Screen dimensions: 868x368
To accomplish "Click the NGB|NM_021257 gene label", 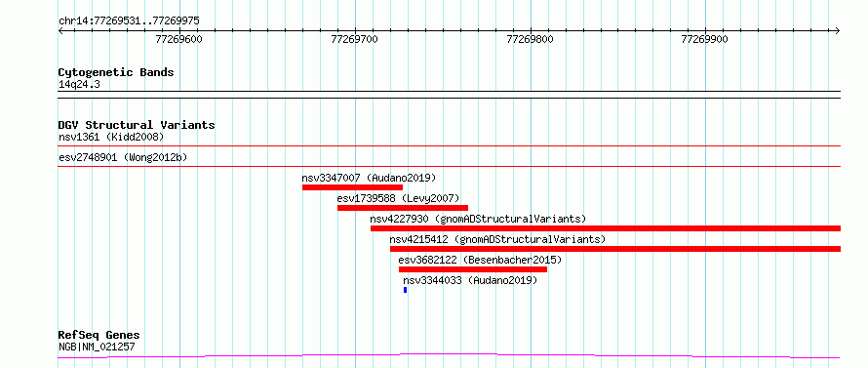I will tap(97, 348).
